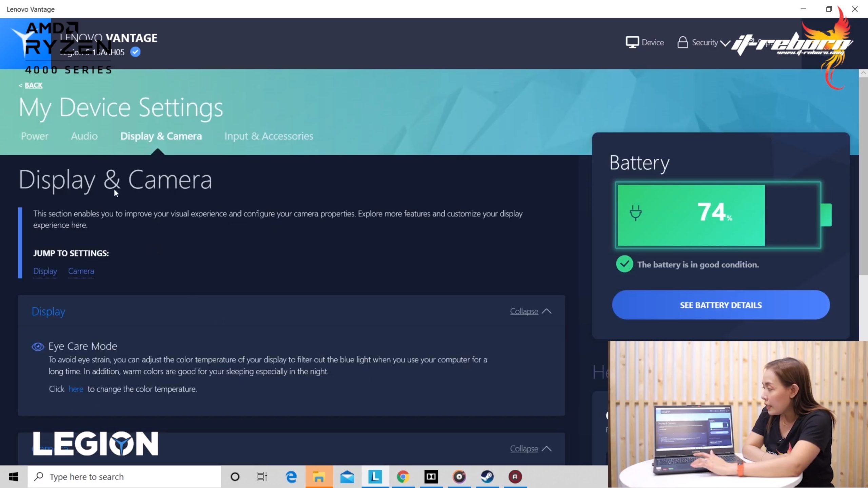The image size is (868, 488).
Task: Click the Device monitor icon
Action: coord(632,43)
